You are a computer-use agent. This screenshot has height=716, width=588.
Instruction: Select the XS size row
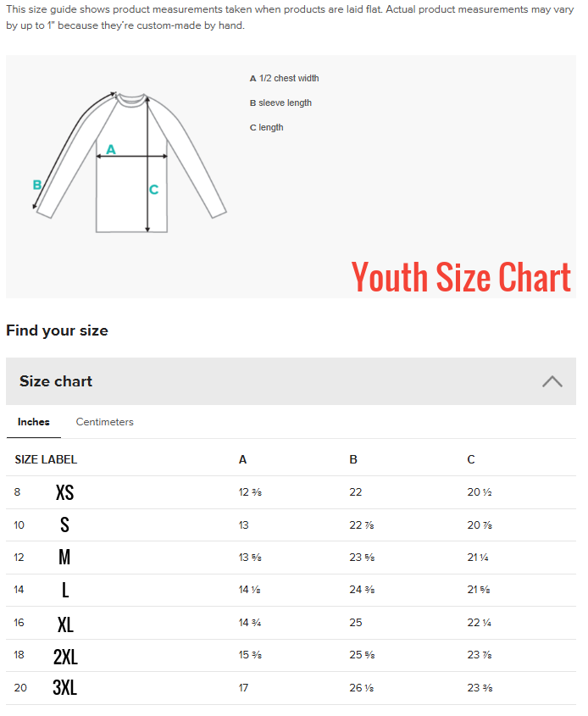[291, 492]
